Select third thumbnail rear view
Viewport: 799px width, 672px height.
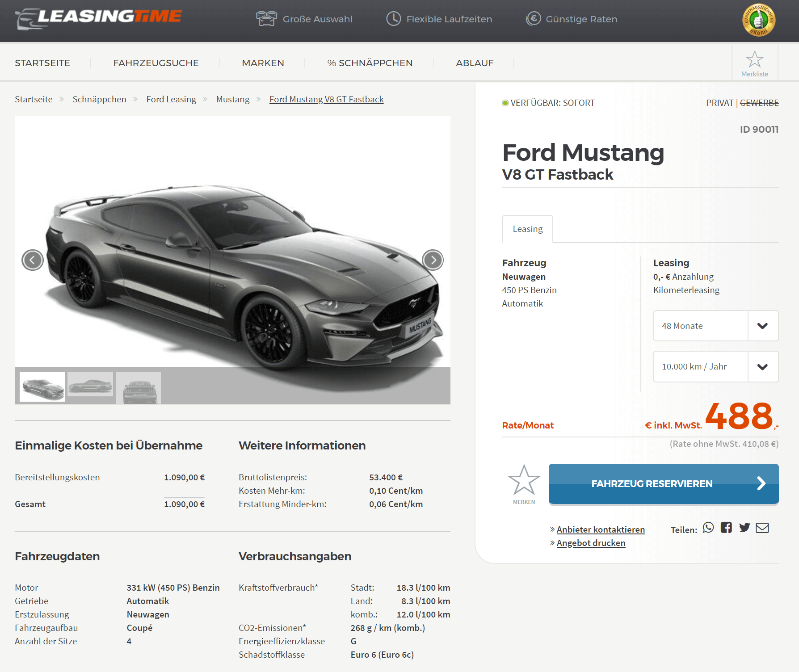(139, 387)
